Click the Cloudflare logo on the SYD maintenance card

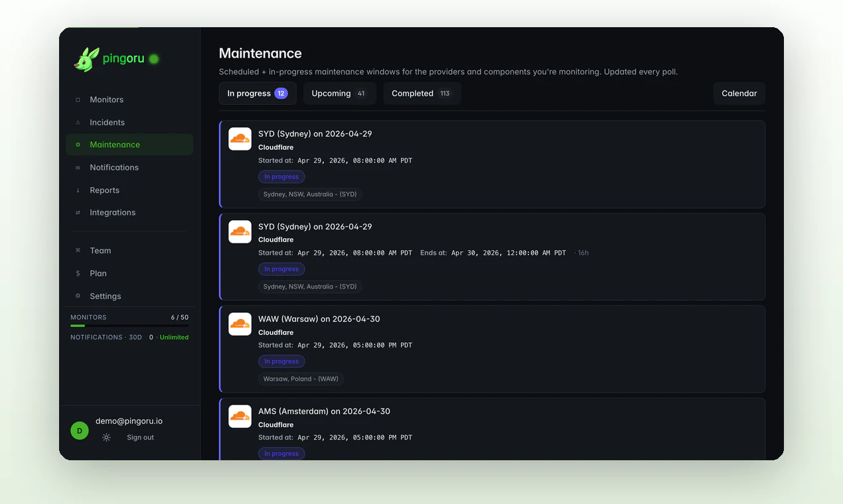pyautogui.click(x=240, y=139)
